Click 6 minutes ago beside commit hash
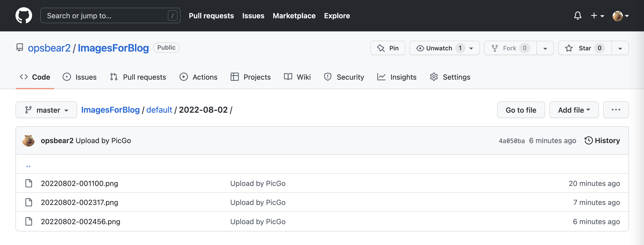Image resolution: width=644 pixels, height=245 pixels. point(553,141)
